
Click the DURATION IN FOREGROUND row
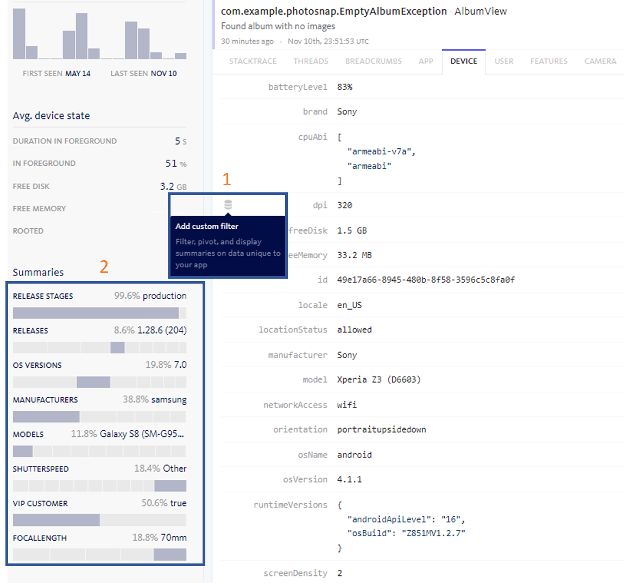[99, 141]
